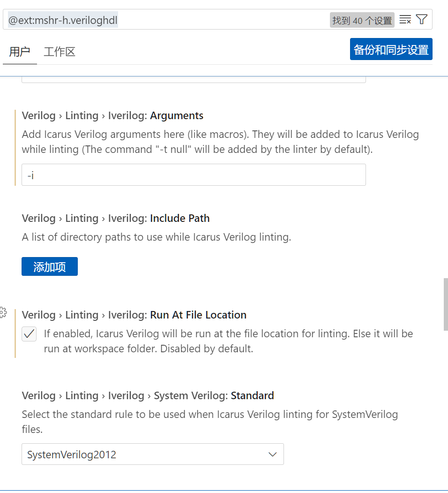Switch to the 工作区 settings tab
Image resolution: width=448 pixels, height=493 pixels.
[60, 52]
